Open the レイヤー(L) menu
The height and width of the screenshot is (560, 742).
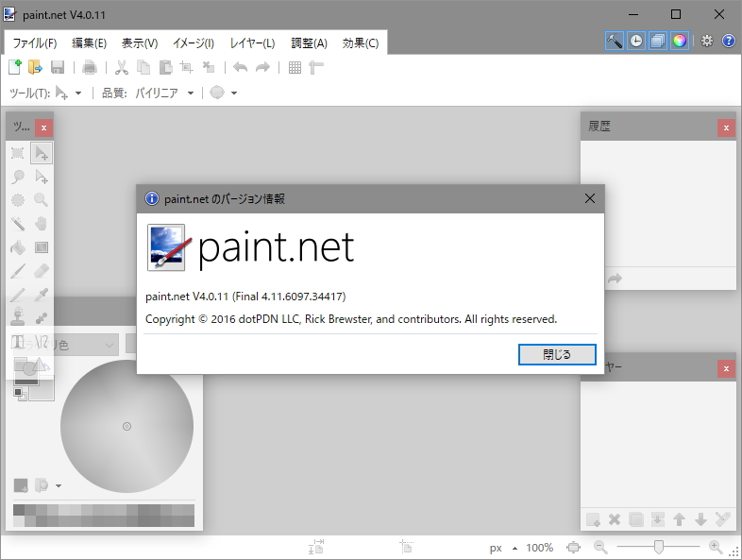click(253, 43)
